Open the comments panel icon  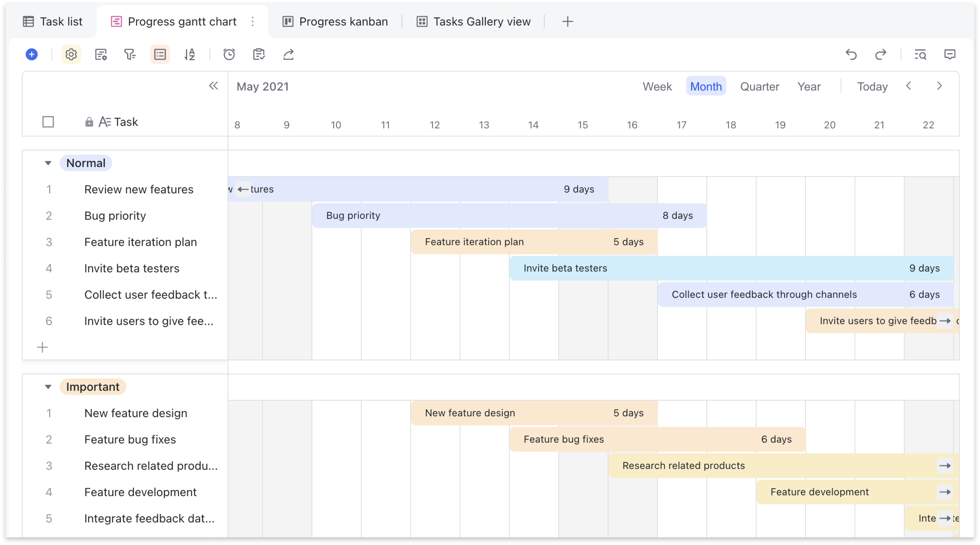[950, 54]
